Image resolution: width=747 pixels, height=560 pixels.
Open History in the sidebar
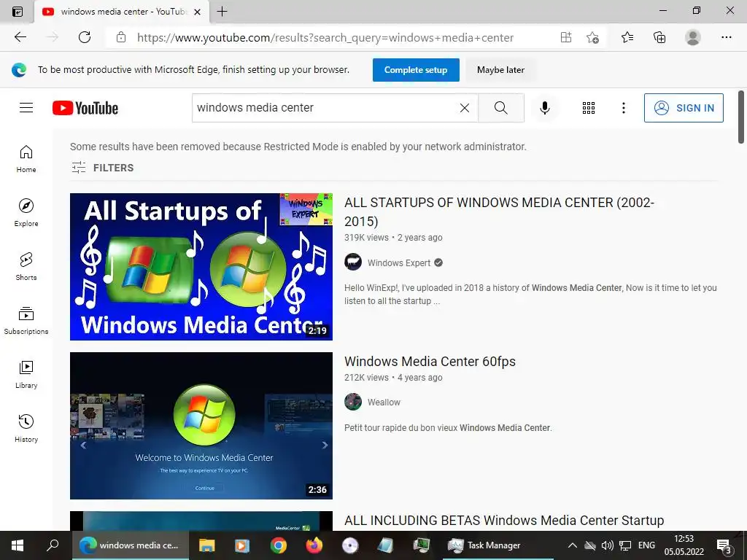(26, 429)
